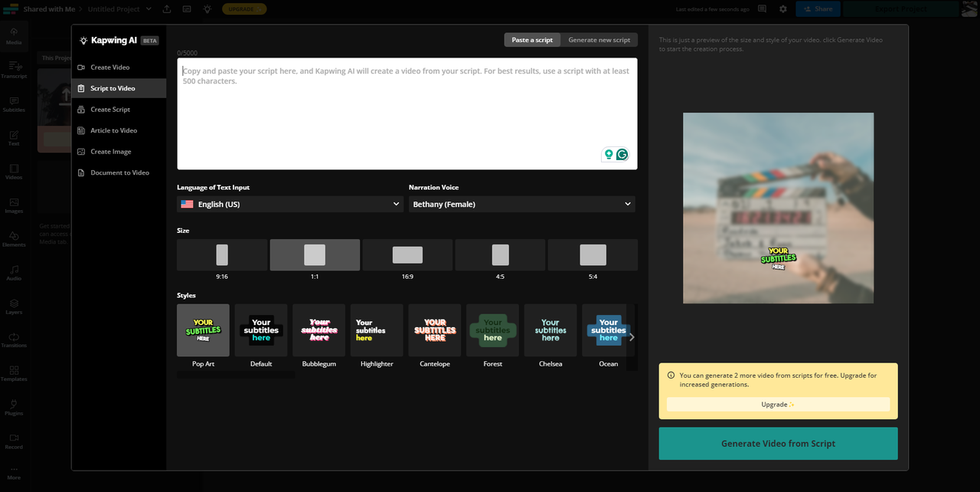980x492 pixels.
Task: Choose the 9:16 video size
Action: point(222,254)
